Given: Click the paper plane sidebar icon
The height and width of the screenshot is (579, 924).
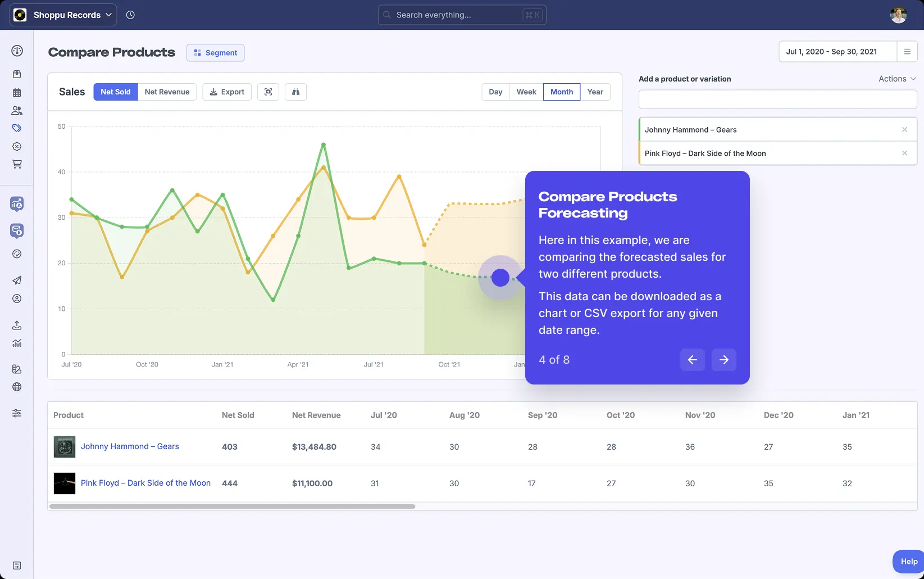Looking at the screenshot, I should click(x=17, y=280).
